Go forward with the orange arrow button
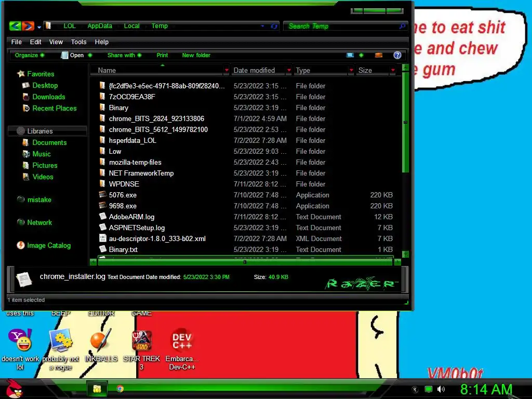Viewport: 532px width, 399px height. click(28, 26)
